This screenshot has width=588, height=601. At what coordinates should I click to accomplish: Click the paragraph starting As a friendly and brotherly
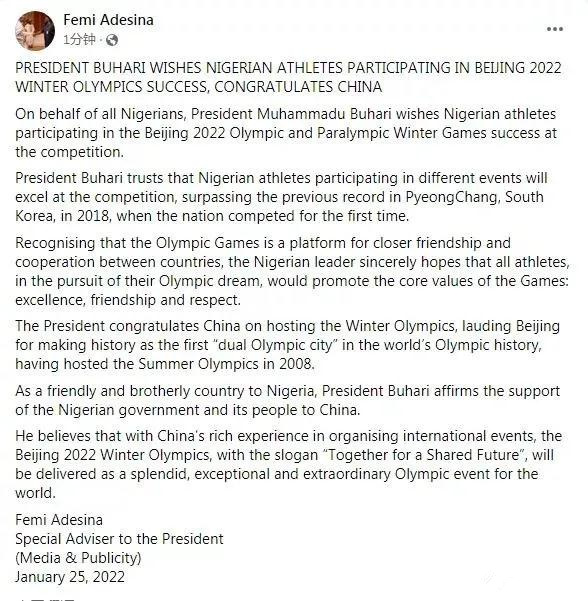pyautogui.click(x=287, y=401)
